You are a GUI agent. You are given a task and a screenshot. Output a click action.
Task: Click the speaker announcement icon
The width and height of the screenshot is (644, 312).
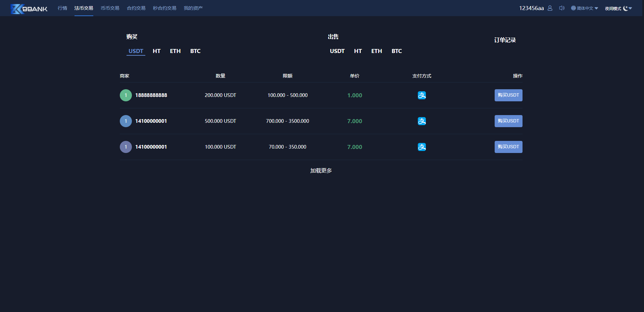(x=561, y=8)
